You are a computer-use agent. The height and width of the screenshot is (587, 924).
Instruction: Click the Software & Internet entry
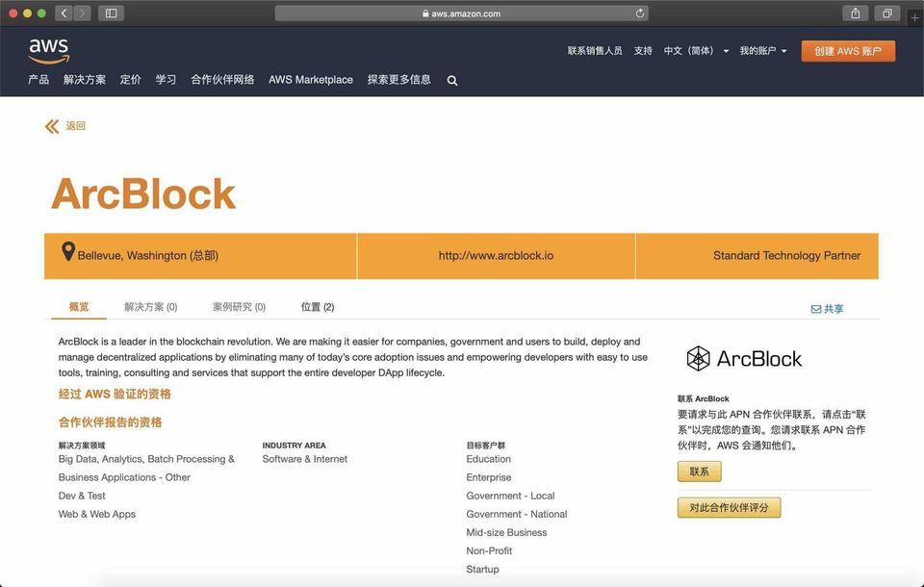[305, 459]
